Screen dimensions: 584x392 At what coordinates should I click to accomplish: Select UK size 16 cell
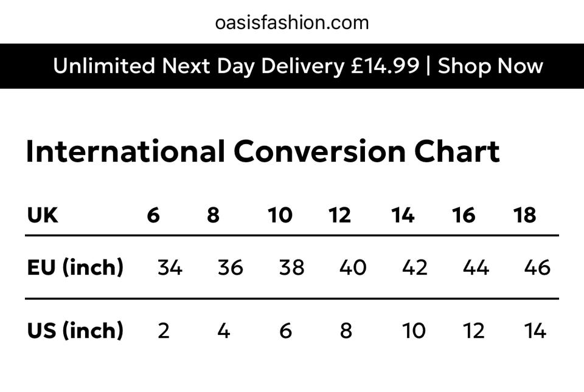(x=464, y=215)
